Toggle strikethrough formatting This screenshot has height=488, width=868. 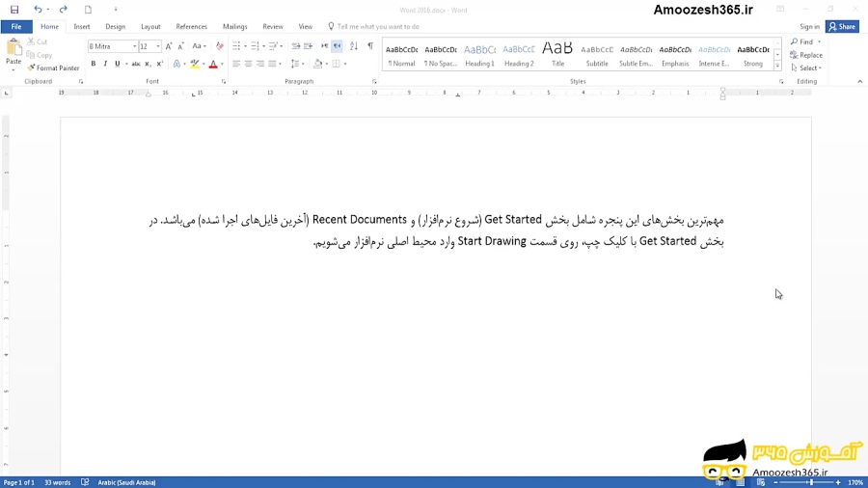(136, 64)
